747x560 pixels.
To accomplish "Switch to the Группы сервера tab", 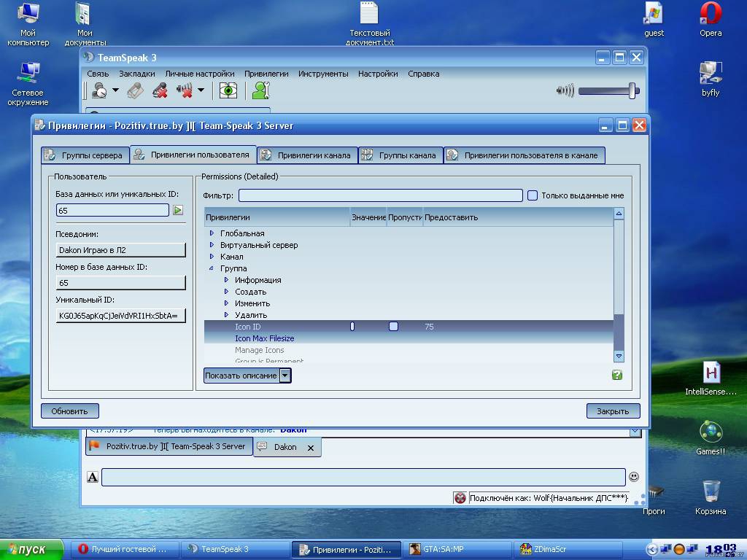I will pos(85,155).
